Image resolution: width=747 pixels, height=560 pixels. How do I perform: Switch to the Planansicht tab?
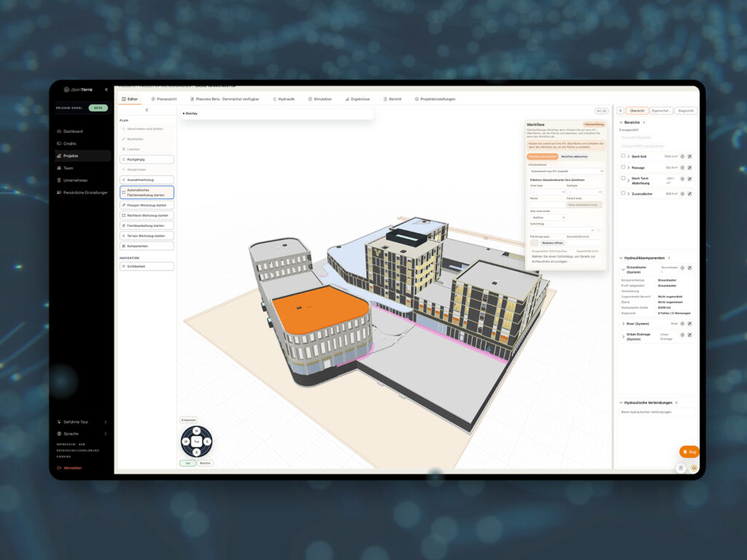pyautogui.click(x=164, y=99)
